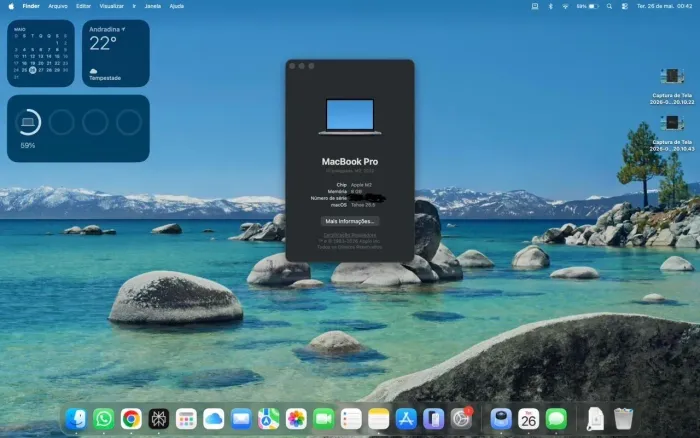Open the Notes app in Dock
Screen dimensions: 700x438
click(x=379, y=419)
